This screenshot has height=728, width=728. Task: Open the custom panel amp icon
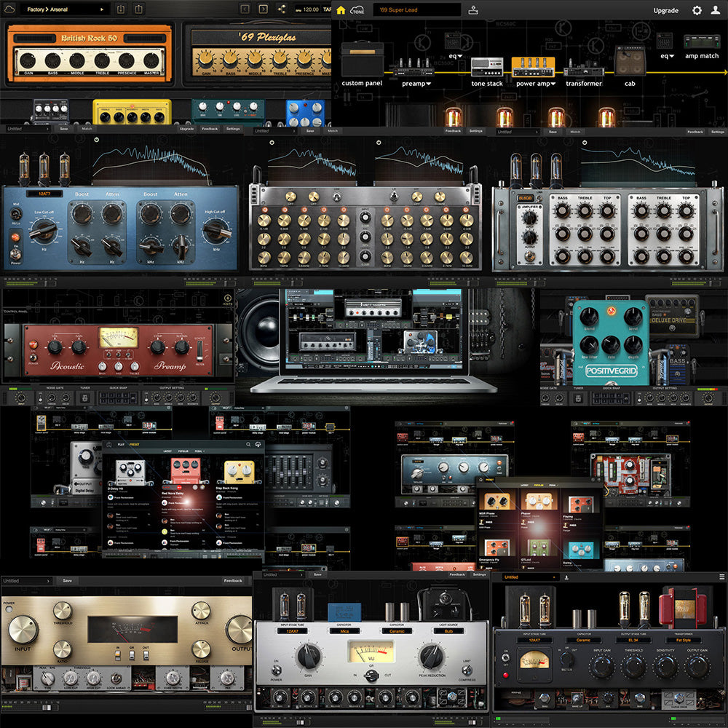pos(362,60)
